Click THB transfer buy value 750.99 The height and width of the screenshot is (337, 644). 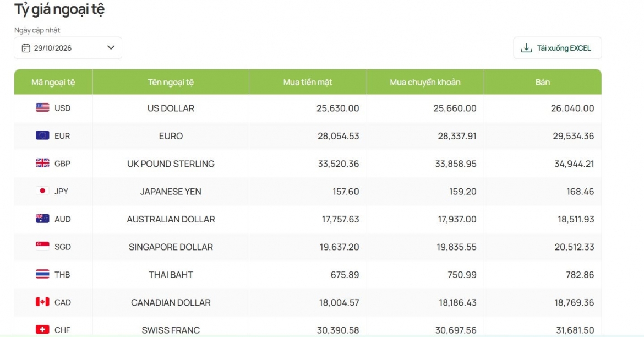point(462,275)
